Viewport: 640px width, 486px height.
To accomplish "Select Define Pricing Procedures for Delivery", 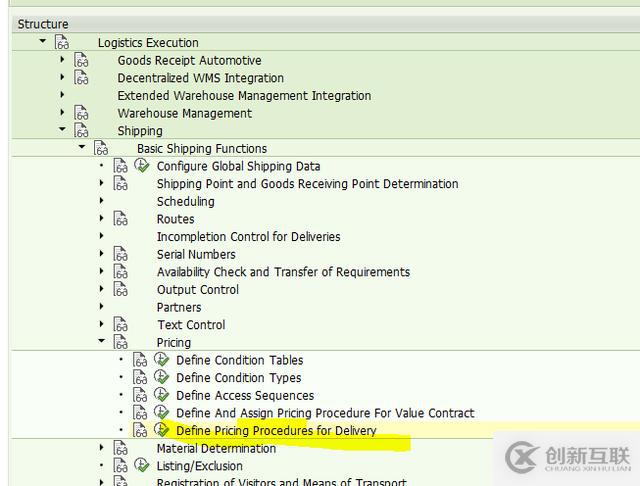I will [276, 431].
